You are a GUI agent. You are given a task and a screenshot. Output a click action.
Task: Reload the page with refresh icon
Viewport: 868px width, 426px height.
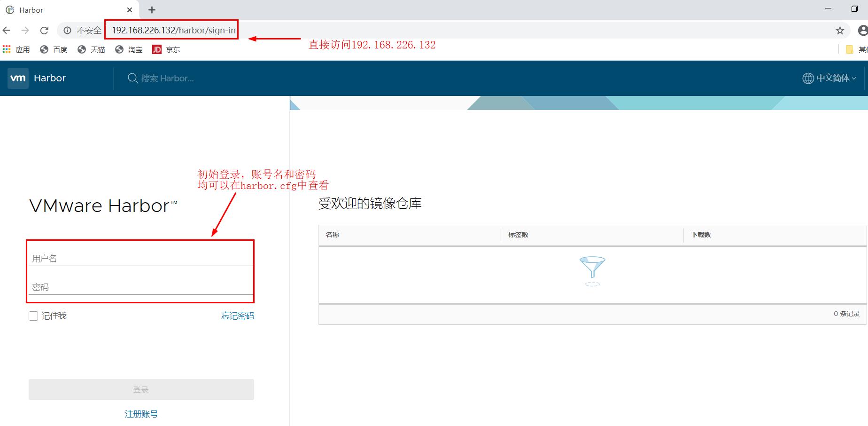pos(44,31)
